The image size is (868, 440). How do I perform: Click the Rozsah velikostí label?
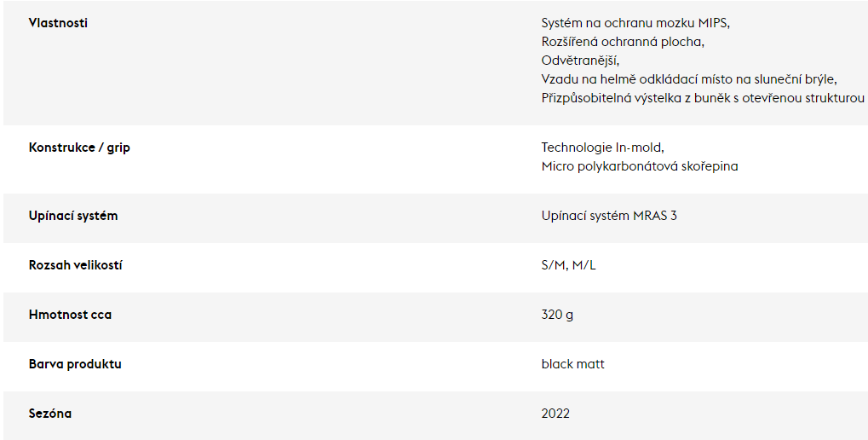[x=75, y=265]
